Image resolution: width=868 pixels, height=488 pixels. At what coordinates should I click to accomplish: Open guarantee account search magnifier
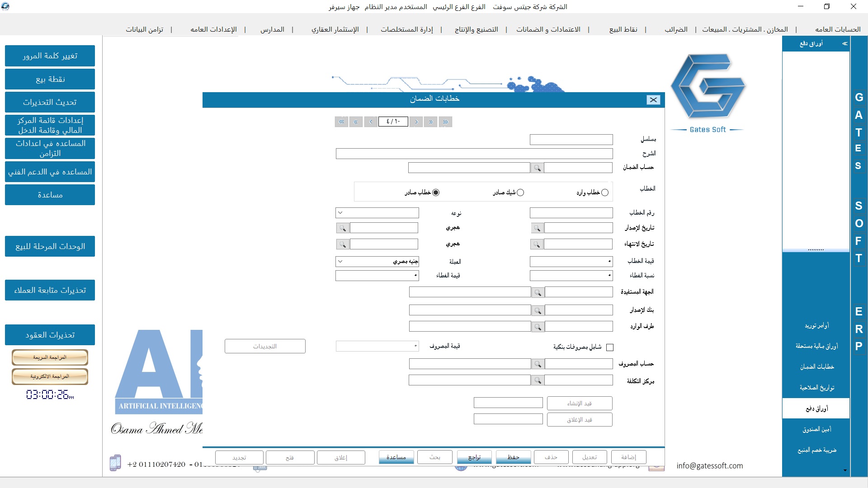point(537,168)
